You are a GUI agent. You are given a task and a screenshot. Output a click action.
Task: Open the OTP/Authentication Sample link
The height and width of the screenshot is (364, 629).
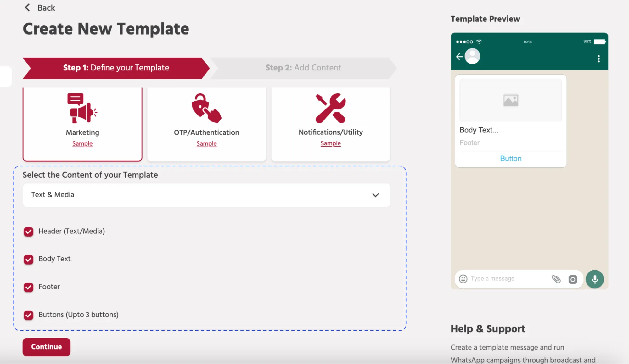[207, 143]
